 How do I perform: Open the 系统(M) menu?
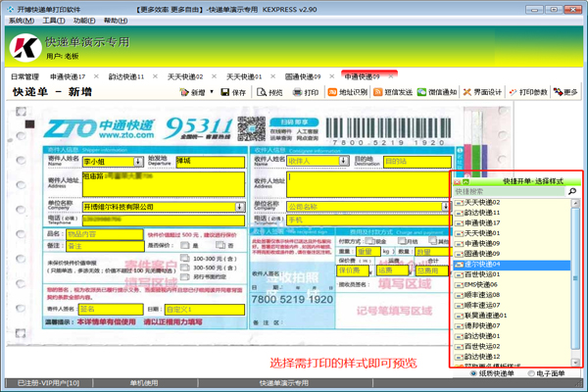point(22,21)
